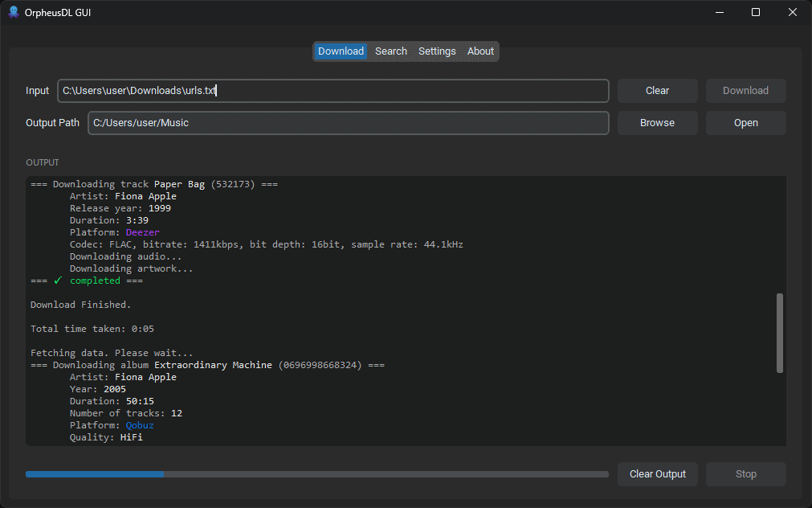Click 'Fetching data. Please wait...' line
This screenshot has height=508, width=812.
[x=112, y=353]
